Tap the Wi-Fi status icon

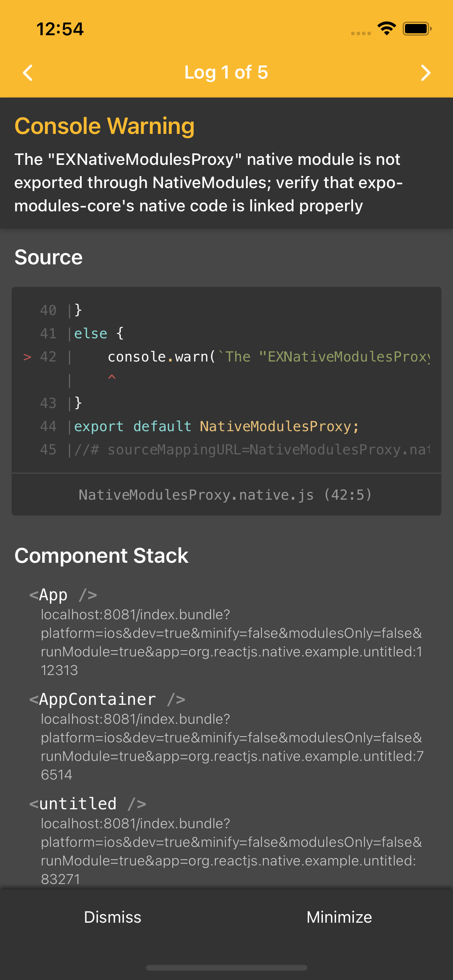point(386,29)
